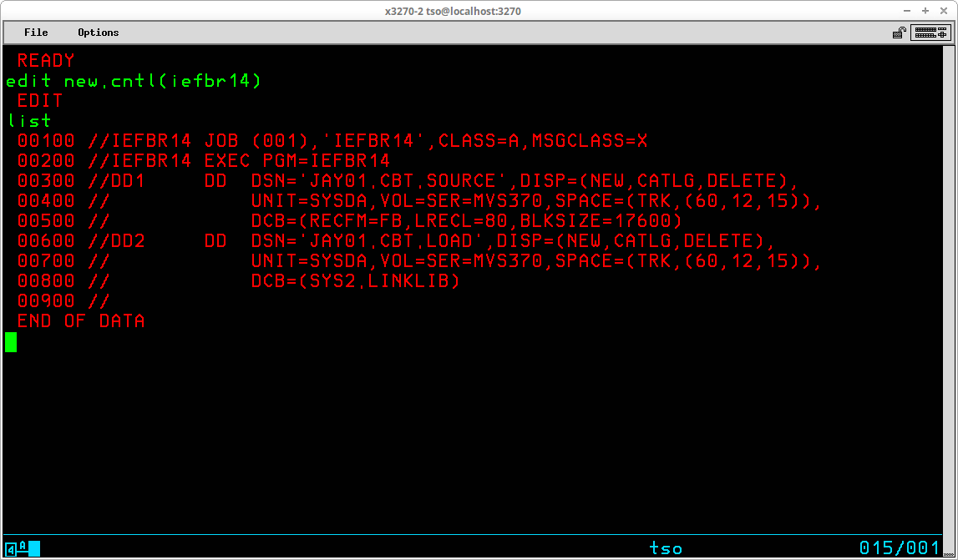Click the 'tso' status bar entry
The image size is (958, 560).
coord(666,547)
